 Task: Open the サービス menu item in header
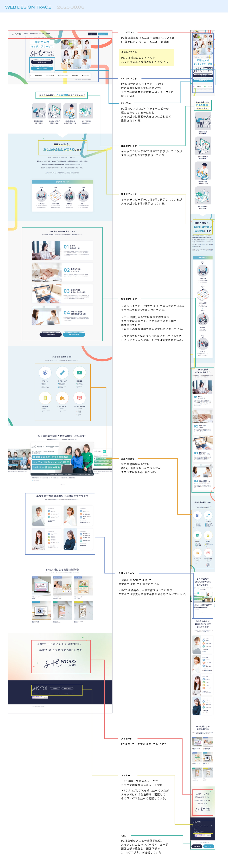click(x=26, y=34)
